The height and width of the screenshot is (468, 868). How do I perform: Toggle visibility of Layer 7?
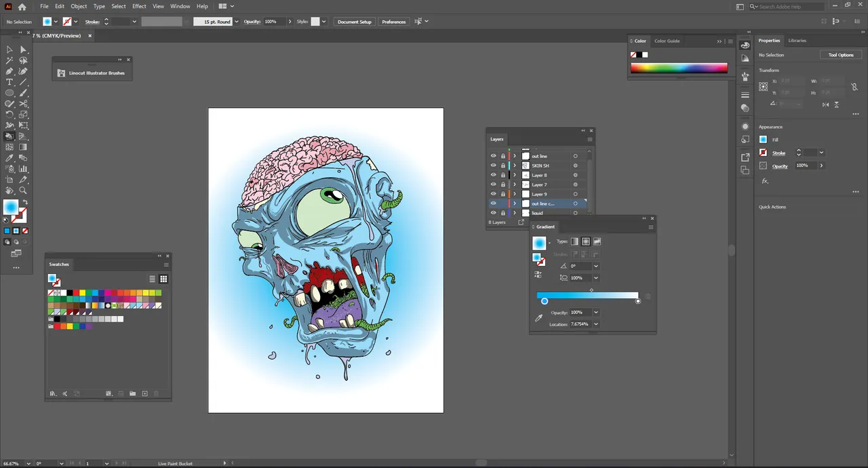493,184
